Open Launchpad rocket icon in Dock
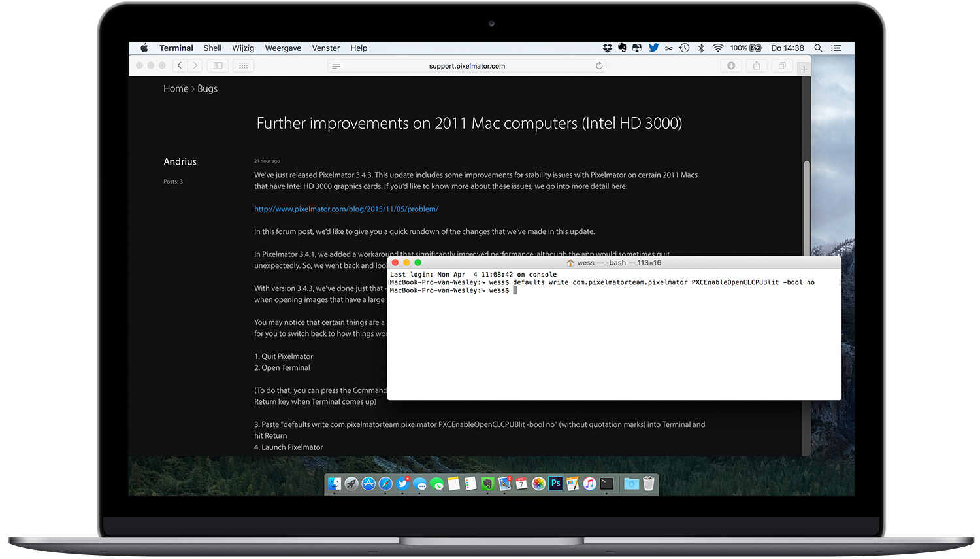Screen dimensions: 980x559 (x=351, y=484)
